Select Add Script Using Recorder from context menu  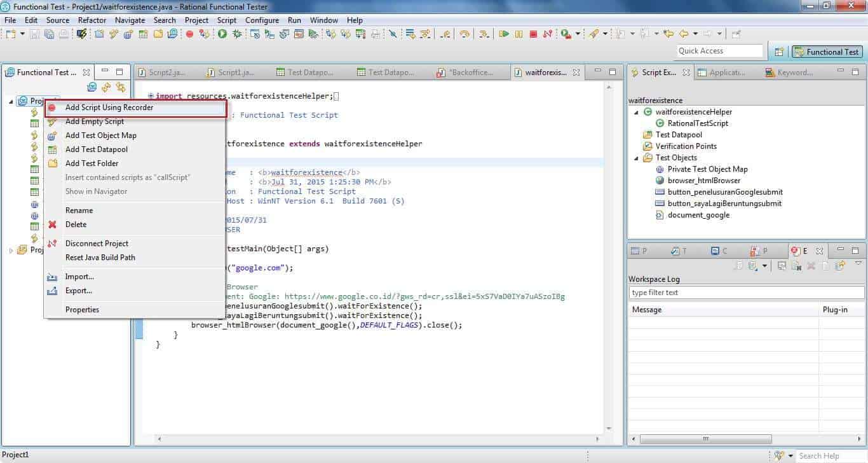109,107
